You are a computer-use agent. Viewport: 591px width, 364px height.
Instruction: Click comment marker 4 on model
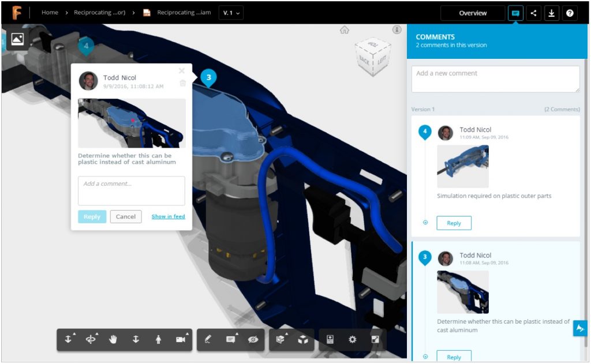click(x=86, y=47)
